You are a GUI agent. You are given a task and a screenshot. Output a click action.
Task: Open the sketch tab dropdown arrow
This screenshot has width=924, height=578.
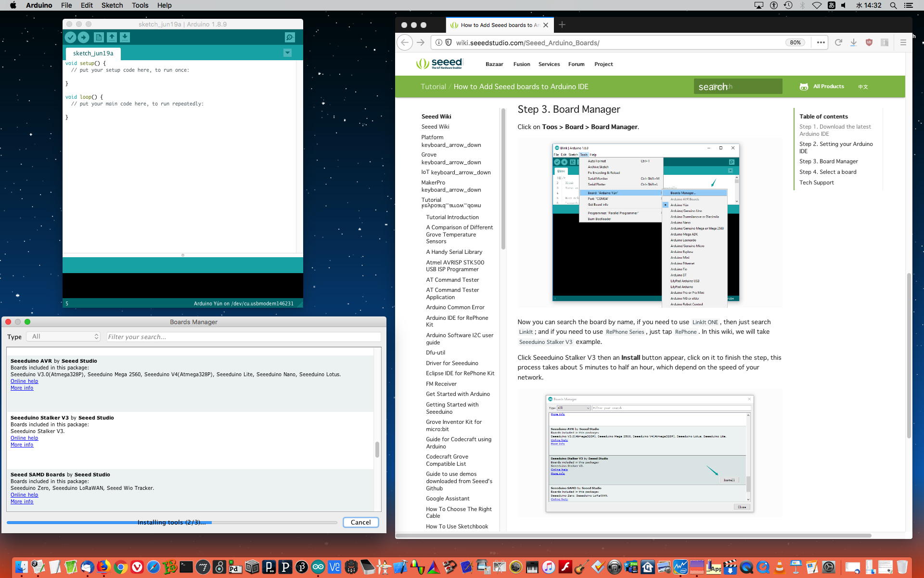[287, 53]
